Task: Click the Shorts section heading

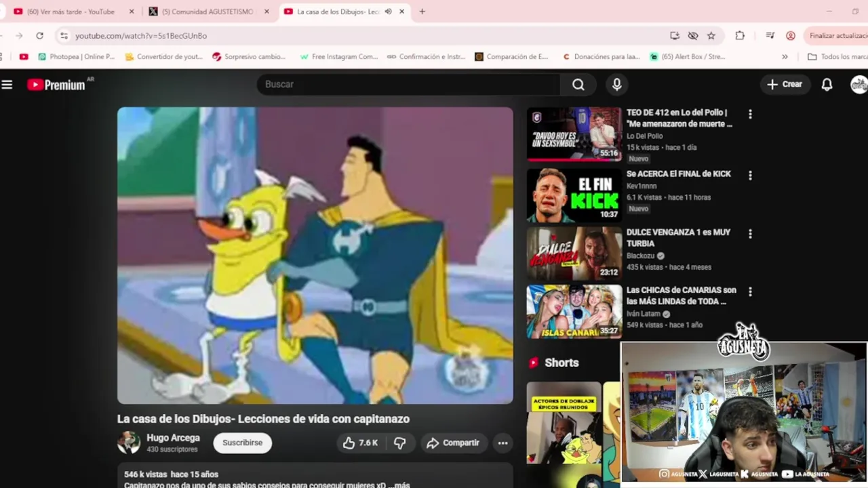Action: pyautogui.click(x=561, y=363)
